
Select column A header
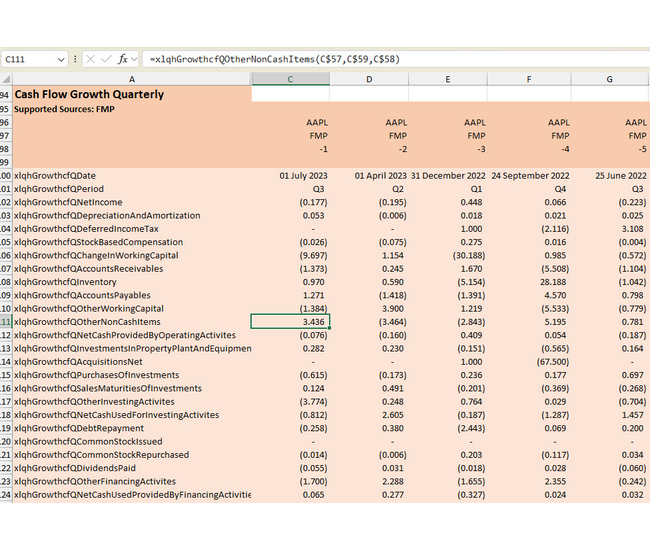coord(132,79)
